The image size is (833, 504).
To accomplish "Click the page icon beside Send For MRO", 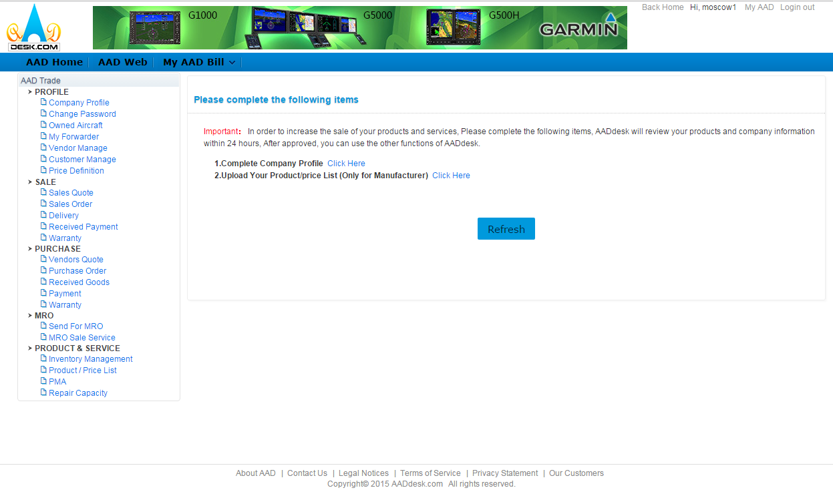I will pyautogui.click(x=44, y=326).
